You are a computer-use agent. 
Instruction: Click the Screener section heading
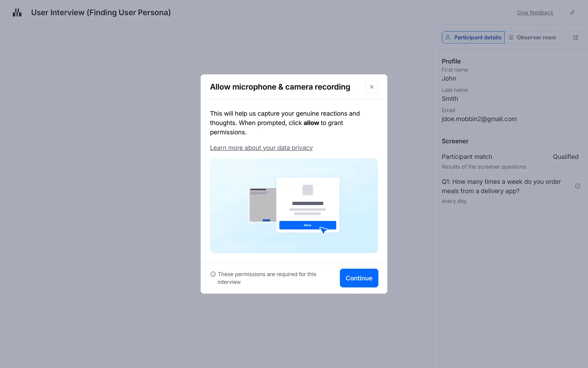455,141
